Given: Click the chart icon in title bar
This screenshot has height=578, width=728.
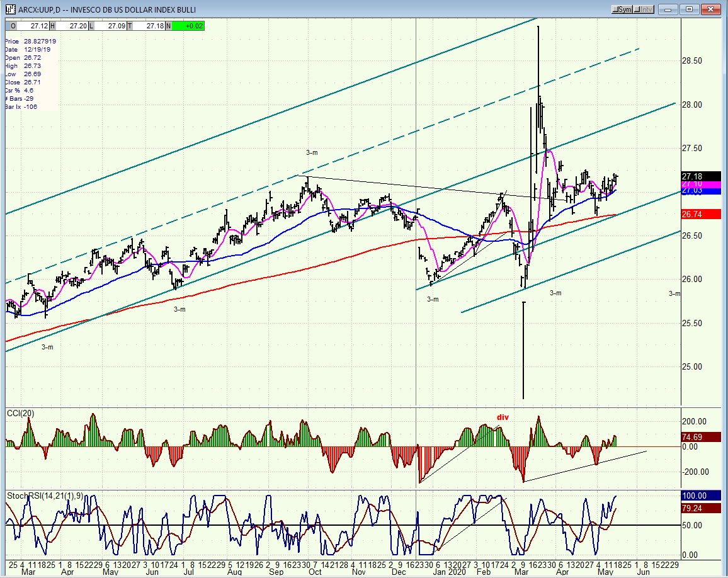Looking at the screenshot, I should point(9,9).
